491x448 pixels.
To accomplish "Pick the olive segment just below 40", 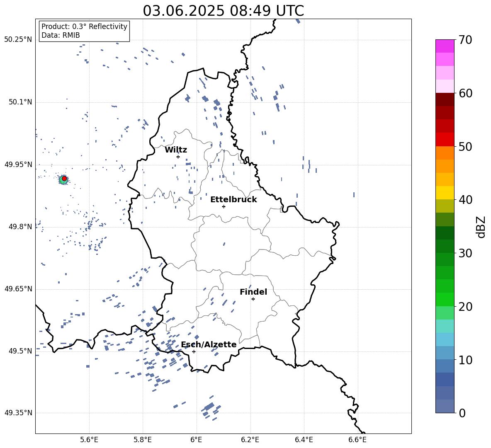I will (x=445, y=206).
